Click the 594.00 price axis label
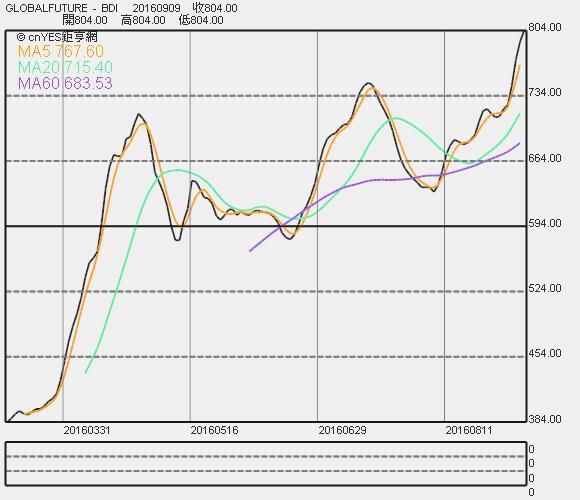 point(545,223)
